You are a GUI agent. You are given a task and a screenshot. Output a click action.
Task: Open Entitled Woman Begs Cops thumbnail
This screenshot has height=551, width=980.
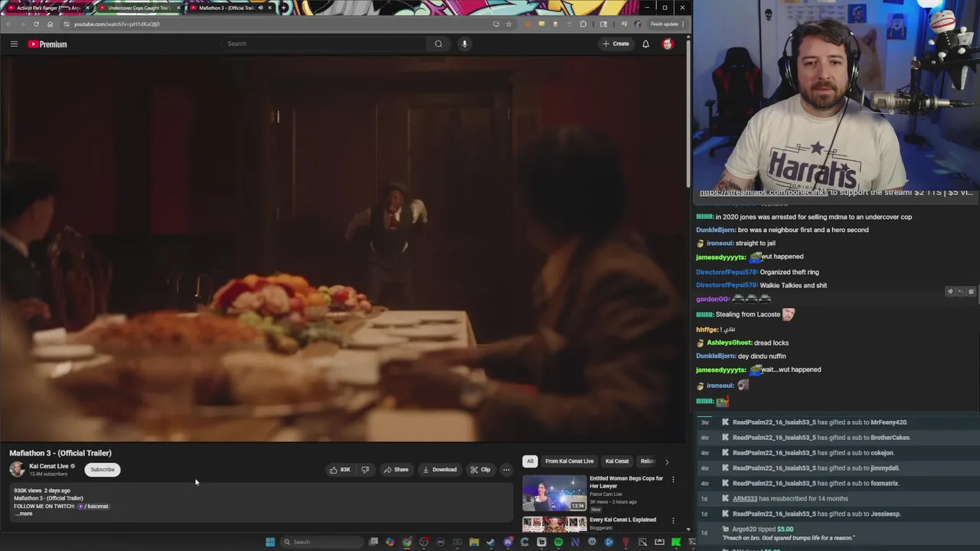(554, 493)
